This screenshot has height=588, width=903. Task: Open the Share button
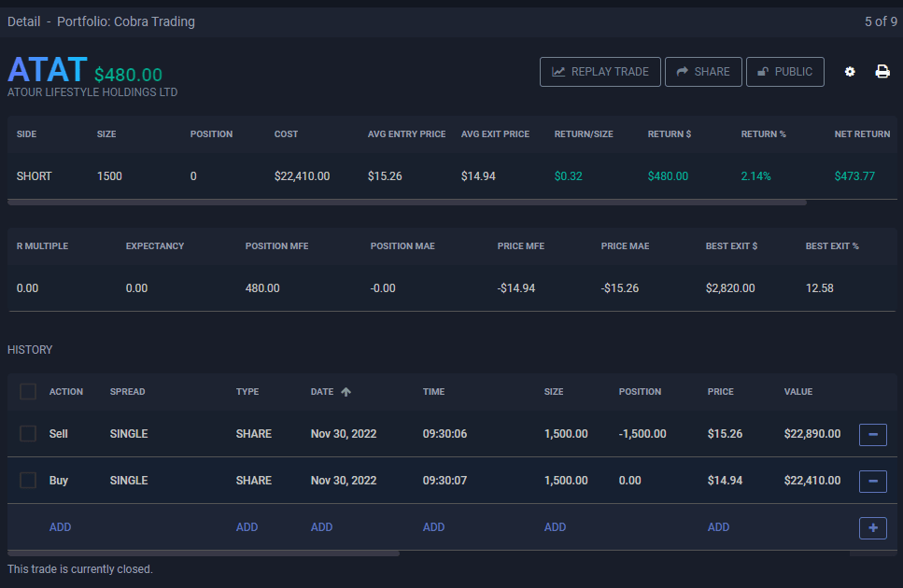click(703, 72)
